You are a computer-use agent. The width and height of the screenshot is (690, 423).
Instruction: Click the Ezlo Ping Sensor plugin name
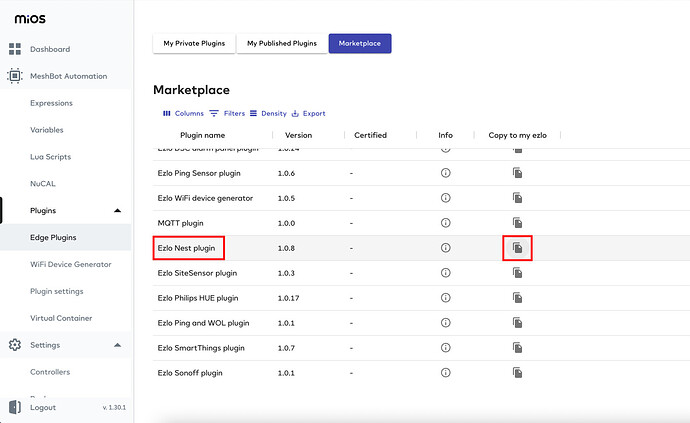tap(199, 173)
